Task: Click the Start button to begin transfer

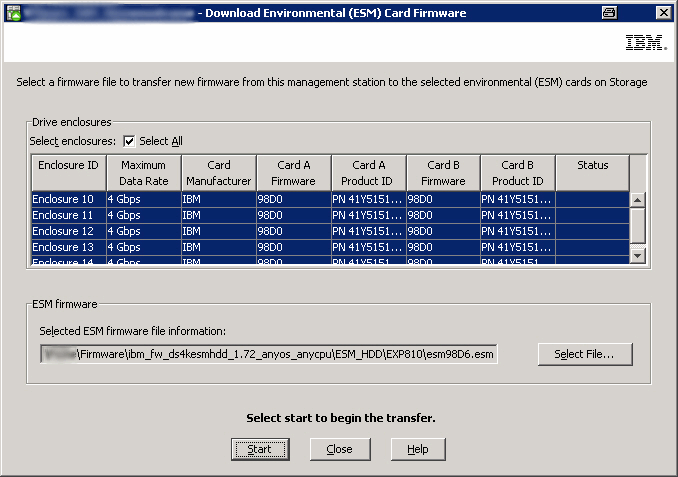Action: click(x=259, y=449)
